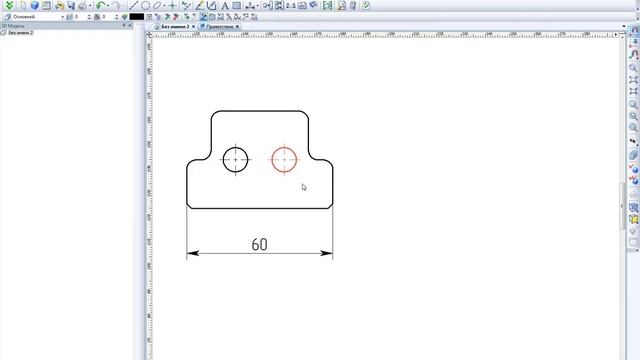Close the Без имени 2 document tab
The width and height of the screenshot is (640, 360).
click(x=193, y=27)
